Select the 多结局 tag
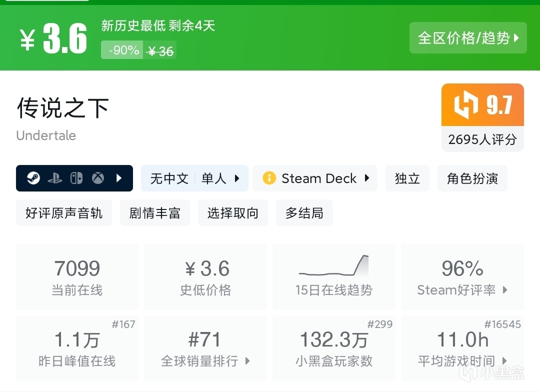Image resolution: width=540 pixels, height=392 pixels. (304, 213)
